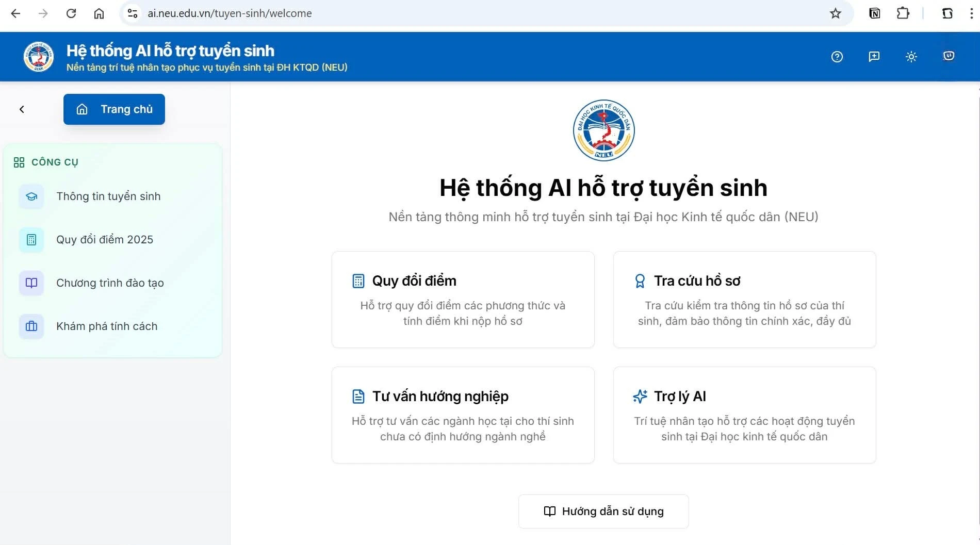Click the Trang chủ home button
The width and height of the screenshot is (980, 545).
click(x=114, y=109)
